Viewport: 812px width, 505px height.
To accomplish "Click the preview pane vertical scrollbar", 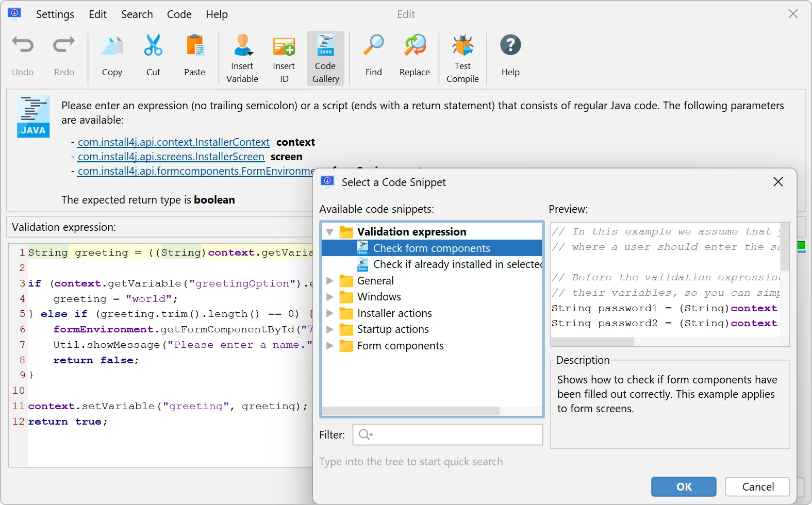I will click(x=785, y=247).
